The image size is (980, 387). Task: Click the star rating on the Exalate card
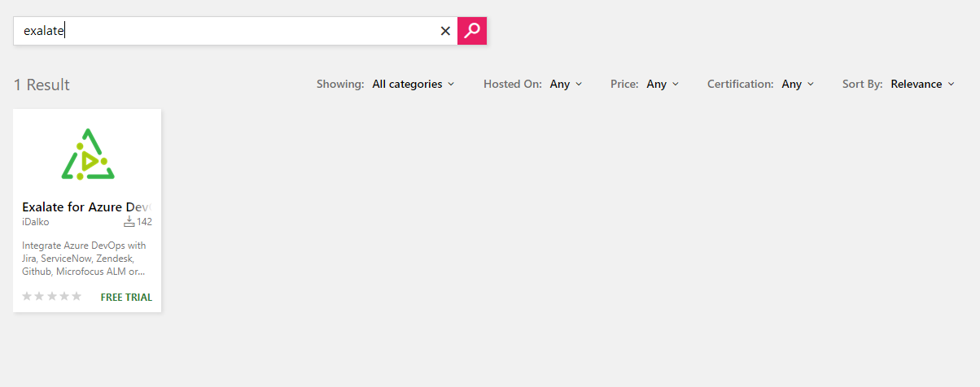(x=52, y=296)
